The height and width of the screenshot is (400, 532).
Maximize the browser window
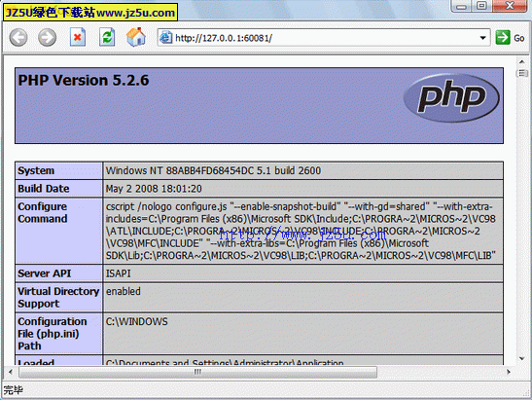pyautogui.click(x=481, y=6)
